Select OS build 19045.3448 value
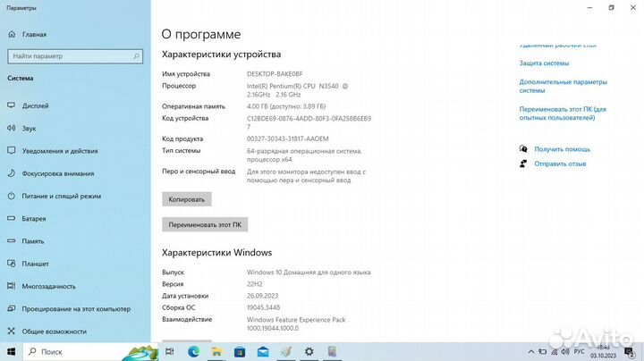644x361 pixels. pyautogui.click(x=263, y=307)
